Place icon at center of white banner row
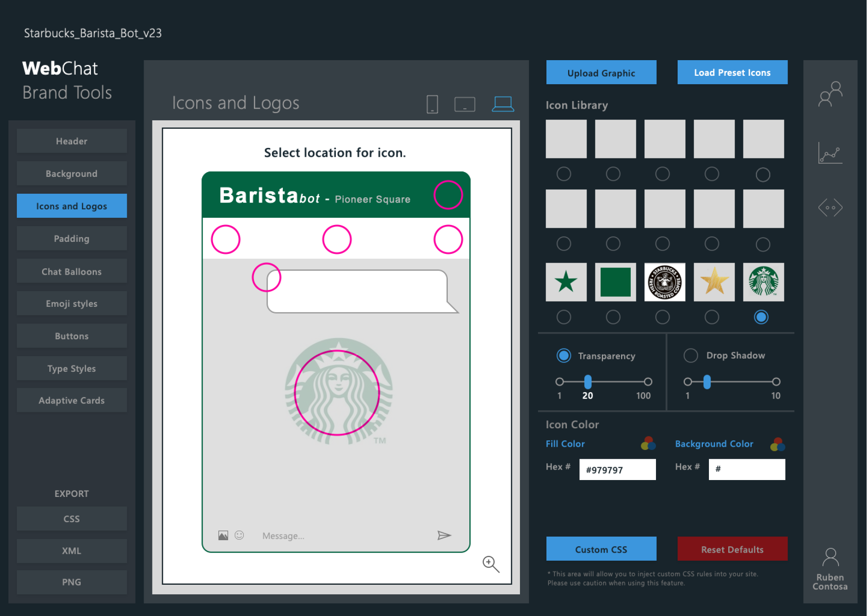Viewport: 867px width, 616px height. (x=337, y=239)
